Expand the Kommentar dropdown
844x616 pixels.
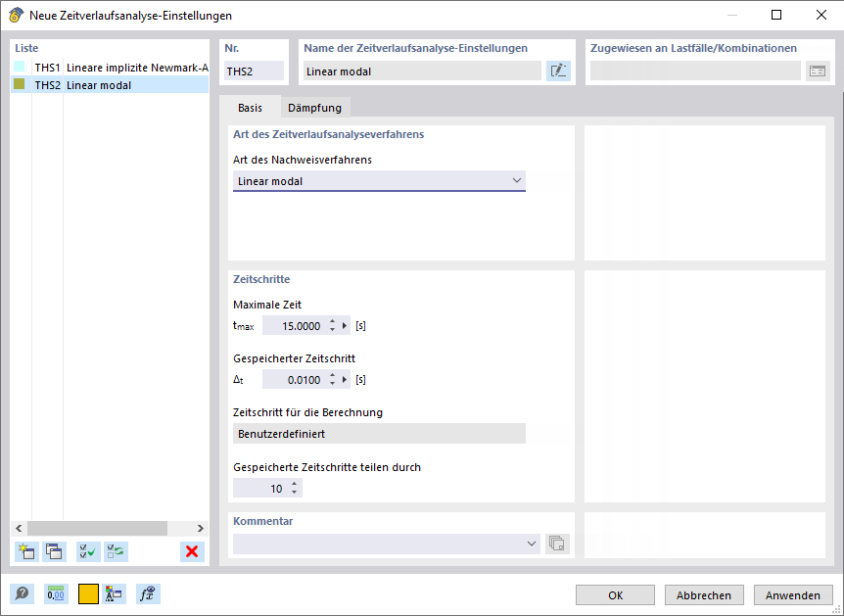coord(532,544)
